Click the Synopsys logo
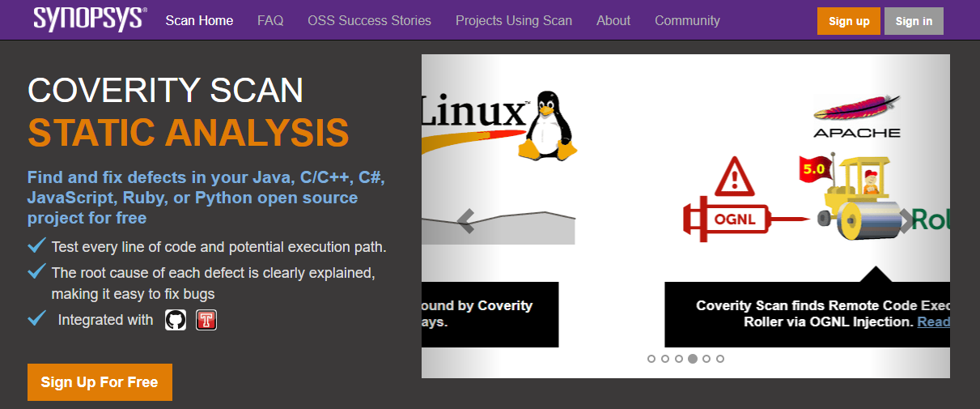 pyautogui.click(x=90, y=19)
